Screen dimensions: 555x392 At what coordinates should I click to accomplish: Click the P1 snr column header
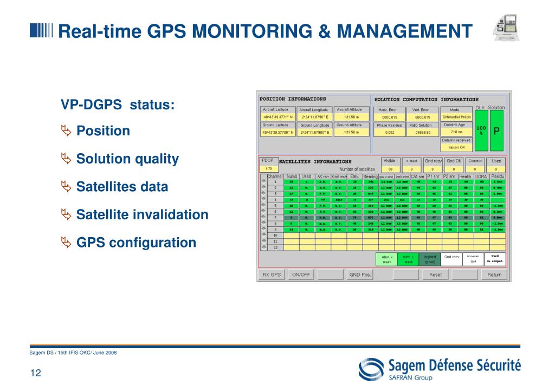434,177
